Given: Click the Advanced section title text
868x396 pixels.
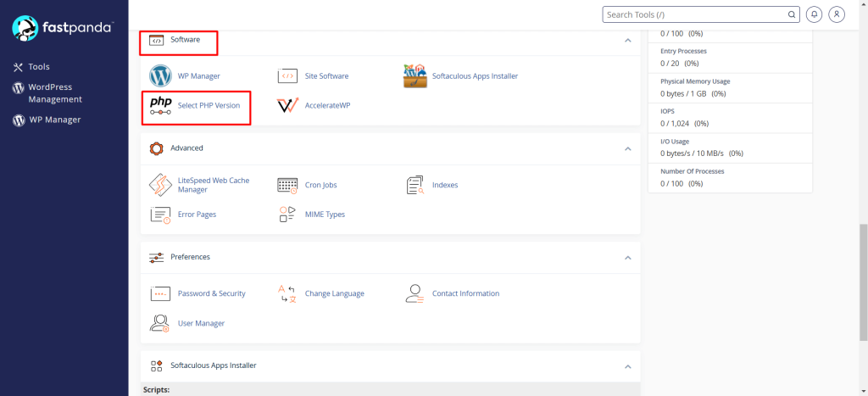Looking at the screenshot, I should (186, 148).
